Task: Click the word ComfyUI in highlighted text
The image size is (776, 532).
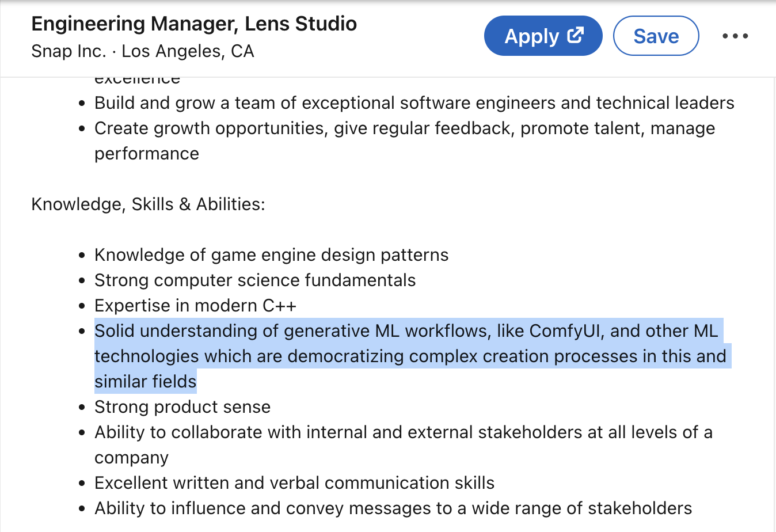Action: 566,331
